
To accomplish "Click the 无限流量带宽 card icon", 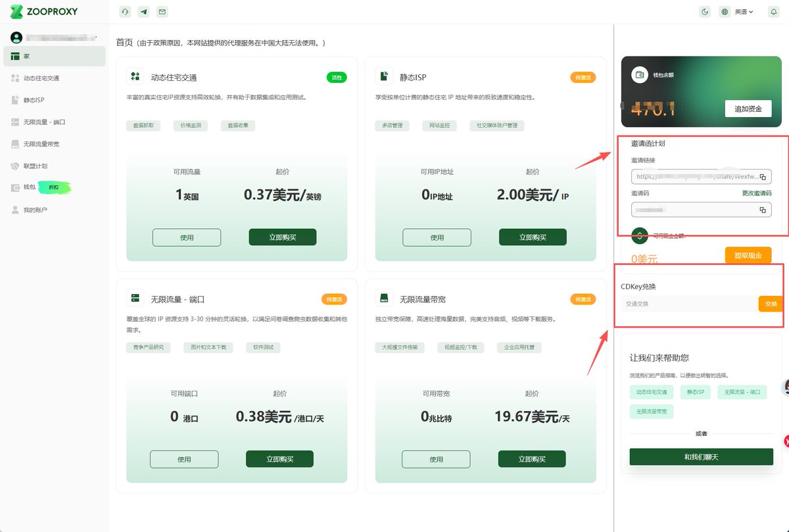I will click(x=384, y=299).
